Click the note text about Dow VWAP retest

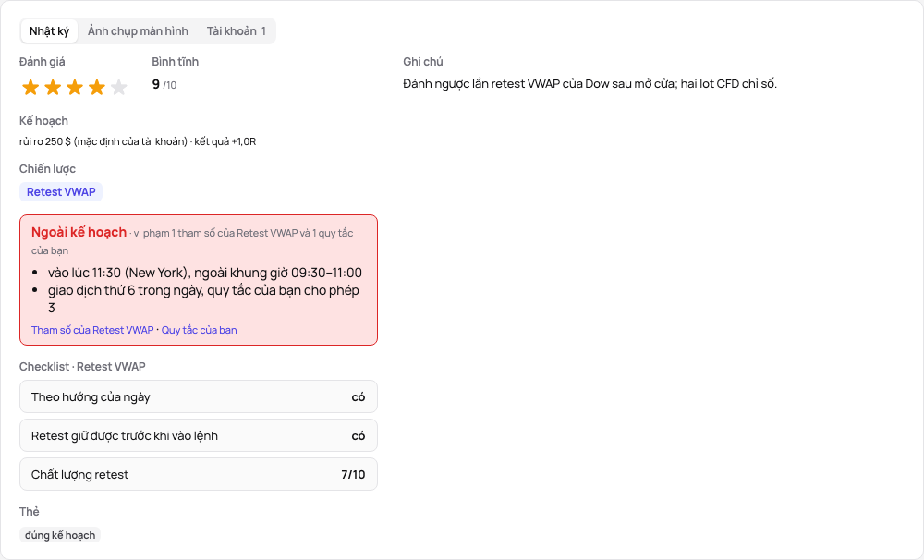pos(590,84)
